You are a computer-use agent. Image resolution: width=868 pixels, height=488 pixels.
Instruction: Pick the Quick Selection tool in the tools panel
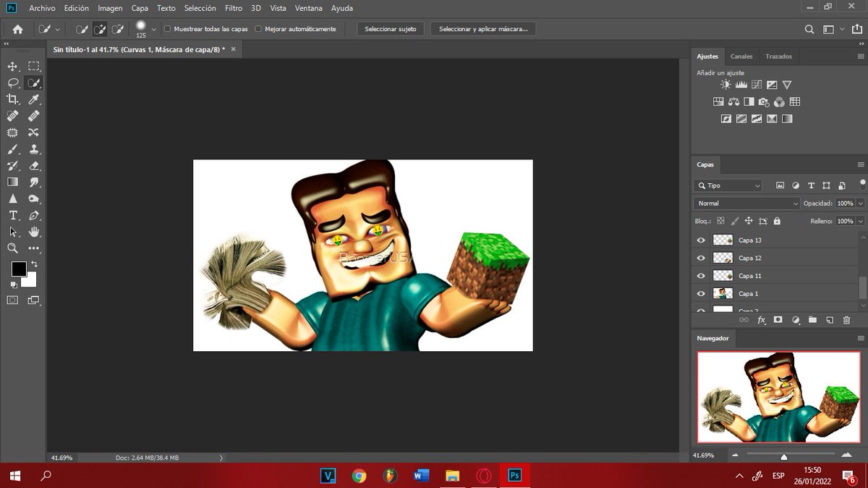click(33, 83)
